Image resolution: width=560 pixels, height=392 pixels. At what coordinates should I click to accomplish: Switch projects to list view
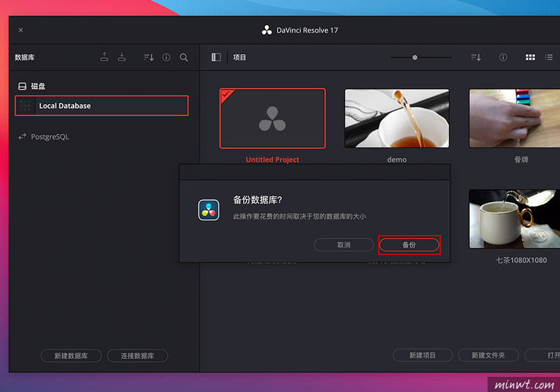(549, 57)
